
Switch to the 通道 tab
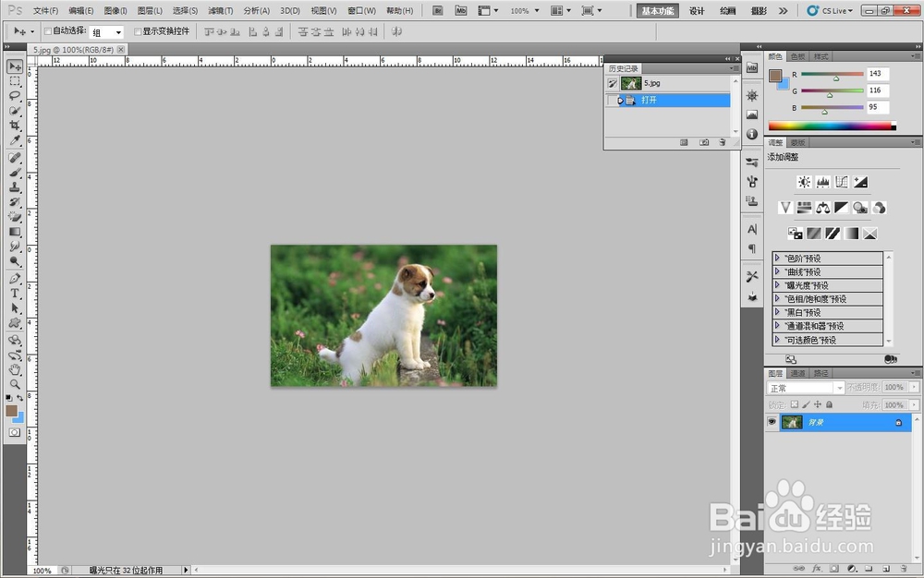pyautogui.click(x=798, y=373)
